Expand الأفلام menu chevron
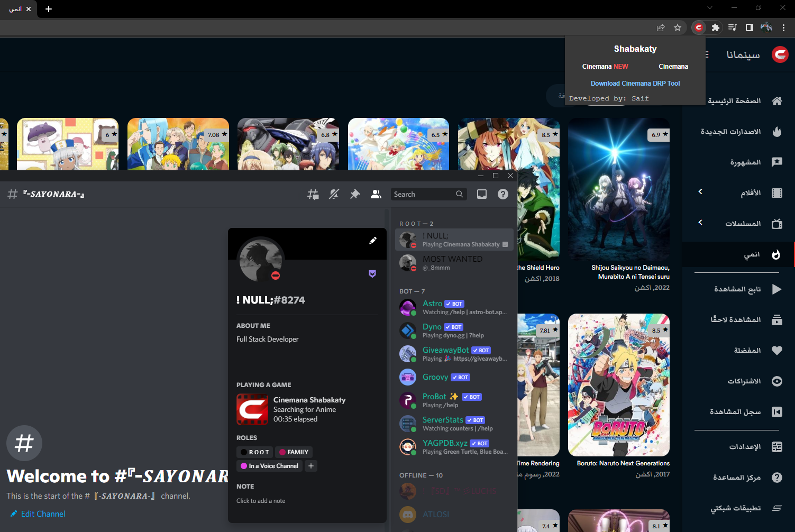 pos(700,192)
